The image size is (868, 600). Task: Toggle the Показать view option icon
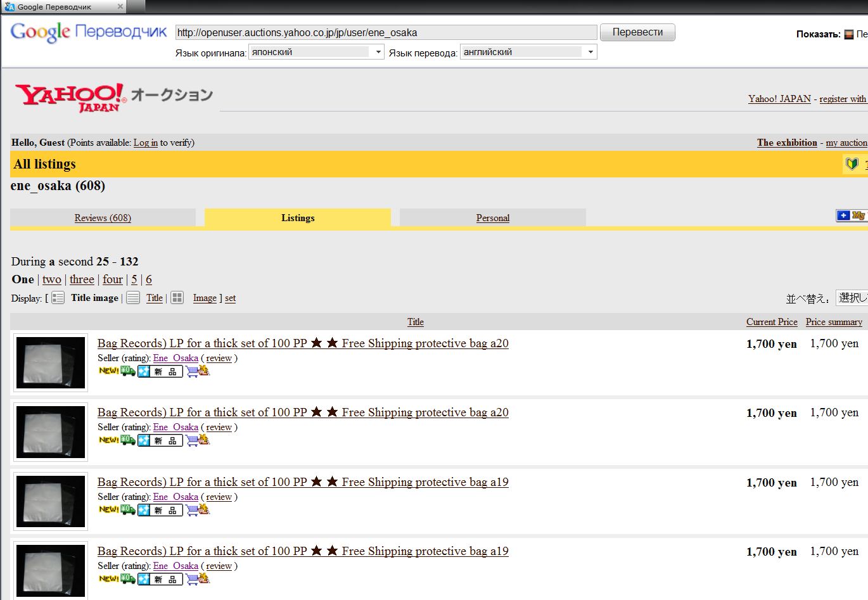849,34
